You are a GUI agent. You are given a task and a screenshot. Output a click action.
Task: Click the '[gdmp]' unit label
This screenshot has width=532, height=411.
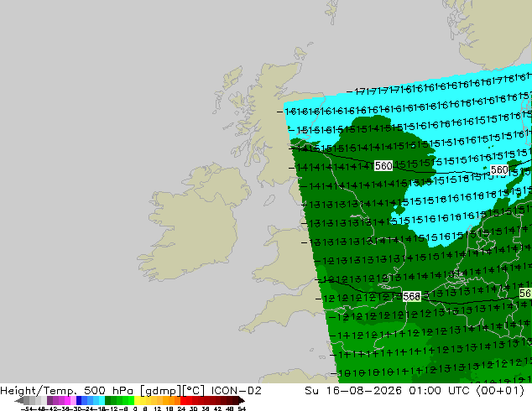[x=160, y=390]
